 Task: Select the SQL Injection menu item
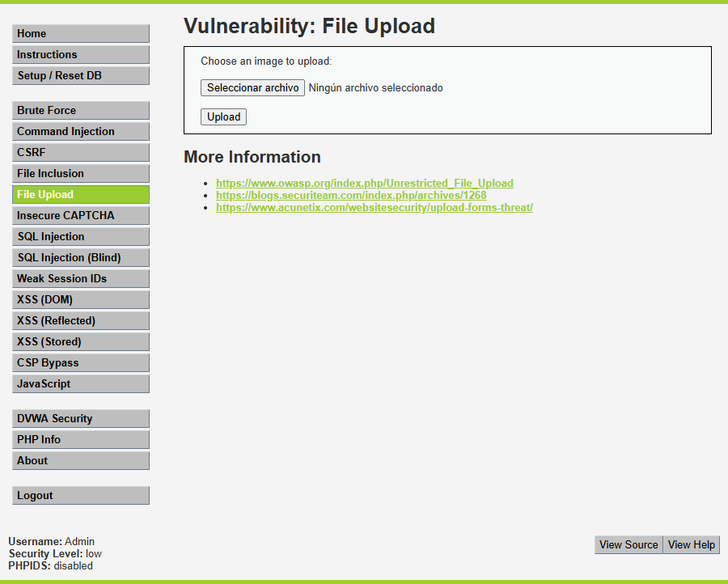(x=81, y=236)
